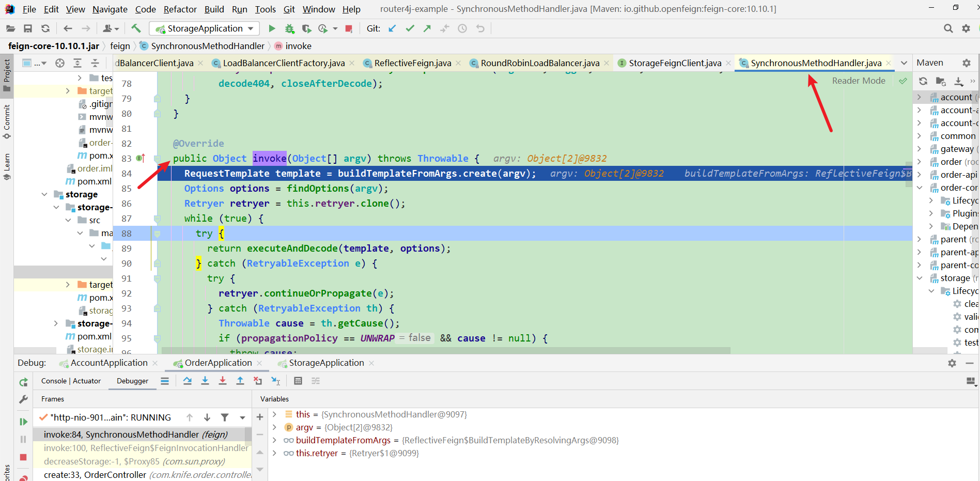
Task: Collapse the storage-service folder in Project view
Action: (x=56, y=207)
